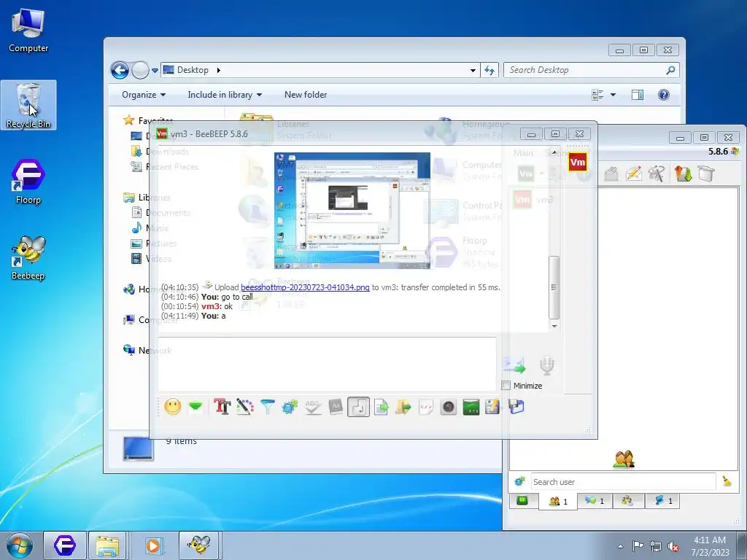Screen dimensions: 747x560
Task: Click the Desktop breadcrumb arrow in address bar
Action: pyautogui.click(x=219, y=70)
